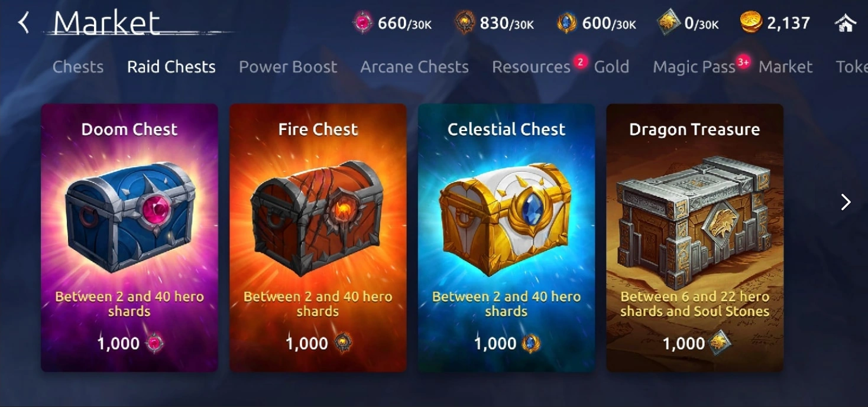This screenshot has height=407, width=868.
Task: Select the Raid Chests tab
Action: pos(171,67)
